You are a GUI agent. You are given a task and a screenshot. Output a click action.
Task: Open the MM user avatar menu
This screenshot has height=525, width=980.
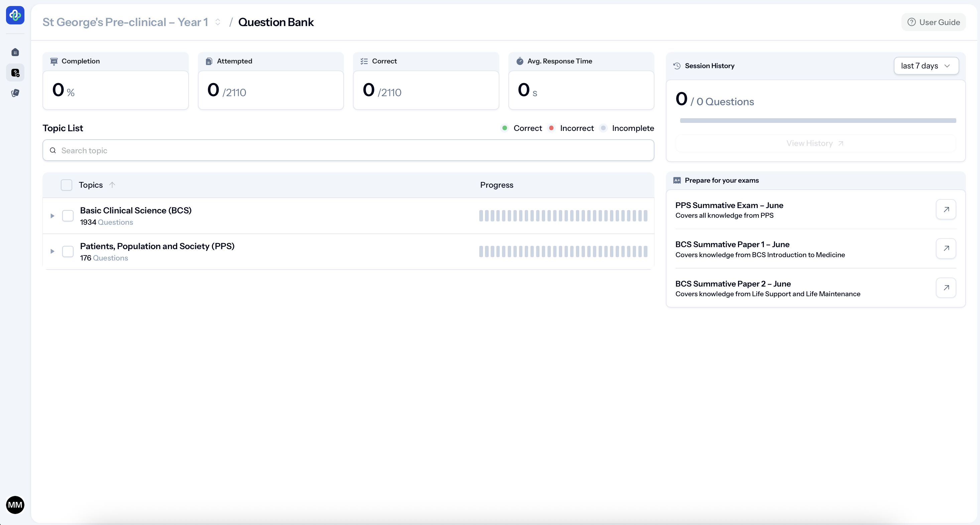pyautogui.click(x=15, y=505)
